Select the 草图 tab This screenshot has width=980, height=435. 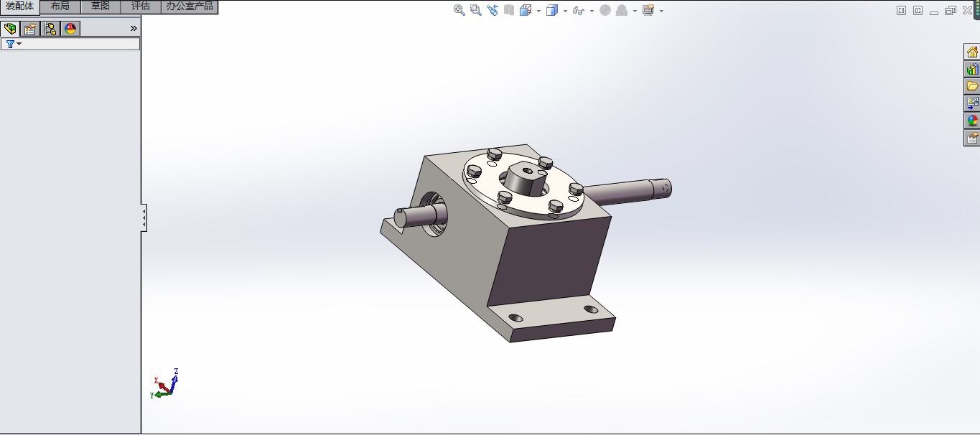point(100,6)
